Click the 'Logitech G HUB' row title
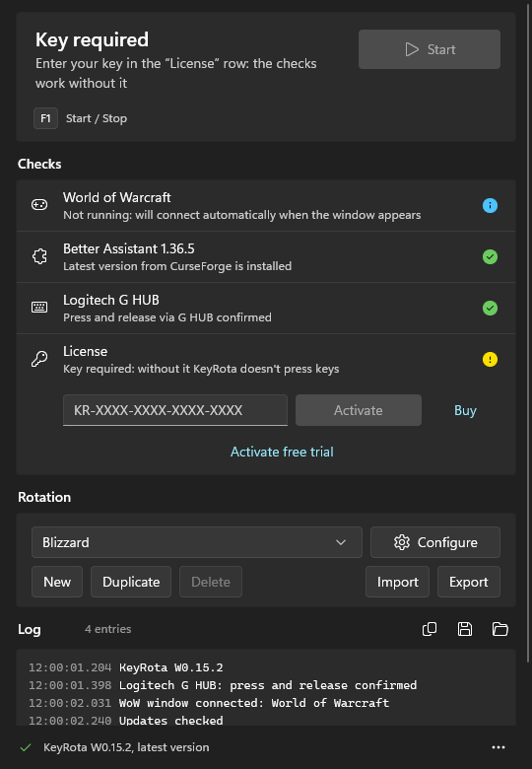 point(110,300)
